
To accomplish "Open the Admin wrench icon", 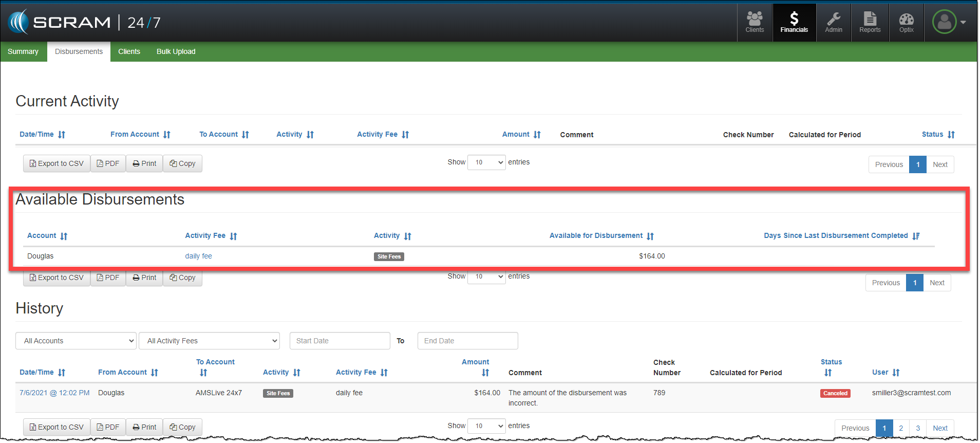I will [833, 23].
